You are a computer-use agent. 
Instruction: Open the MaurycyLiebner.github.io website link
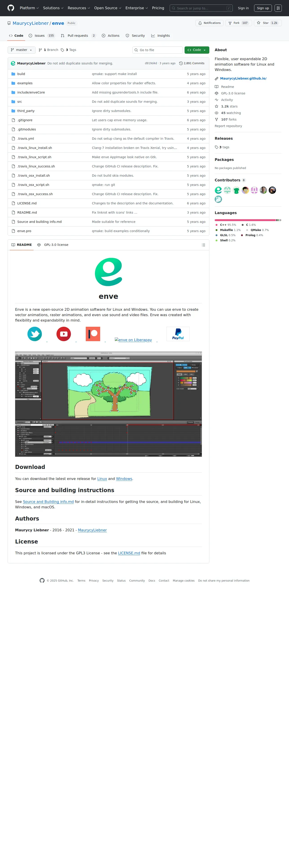coord(243,78)
